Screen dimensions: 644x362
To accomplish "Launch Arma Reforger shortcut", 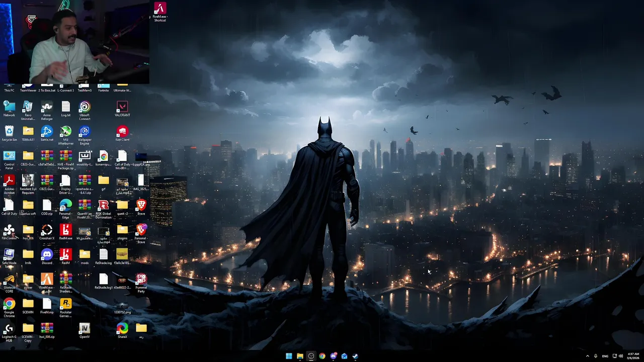I will [47, 111].
